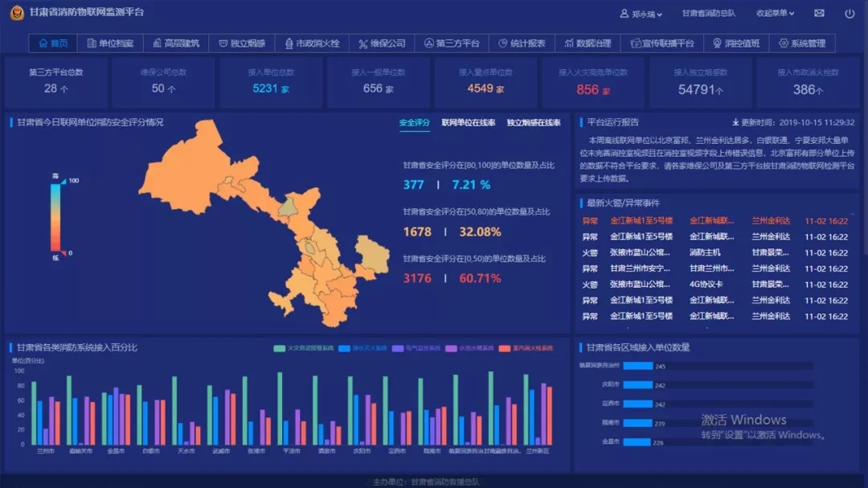Switch to the 联网单位在线率 tab
Image resolution: width=868 pixels, height=488 pixels.
(469, 123)
